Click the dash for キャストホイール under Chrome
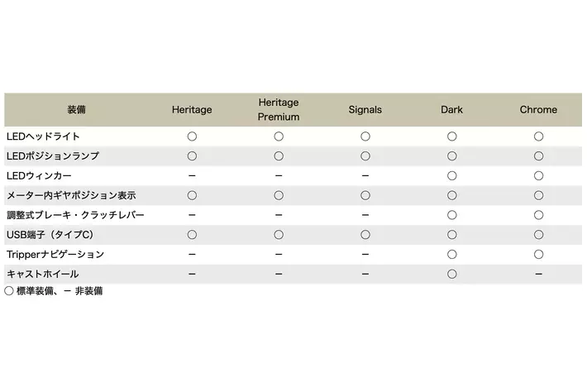The height and width of the screenshot is (392, 587). [539, 274]
